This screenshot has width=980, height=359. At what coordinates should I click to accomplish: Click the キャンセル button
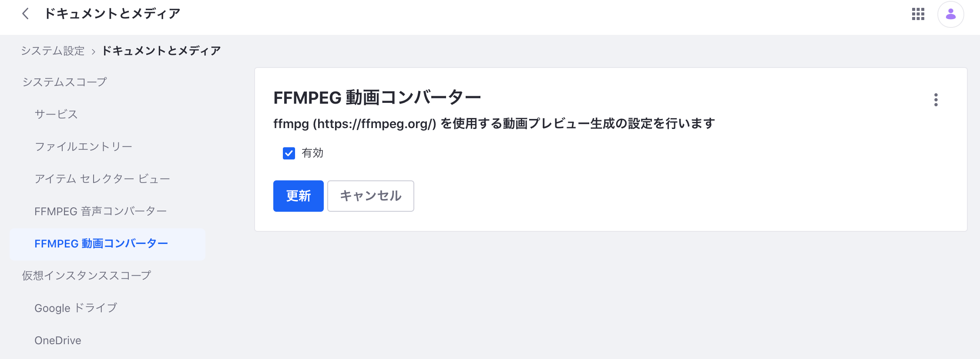click(371, 196)
